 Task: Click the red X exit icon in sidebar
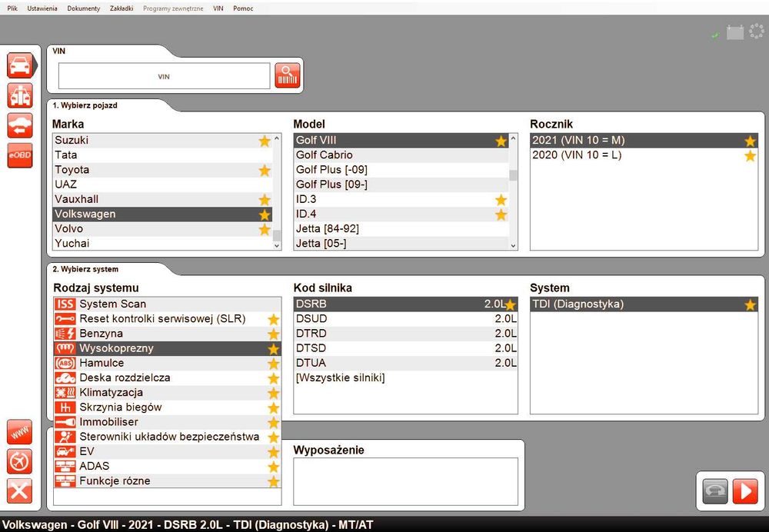point(20,490)
